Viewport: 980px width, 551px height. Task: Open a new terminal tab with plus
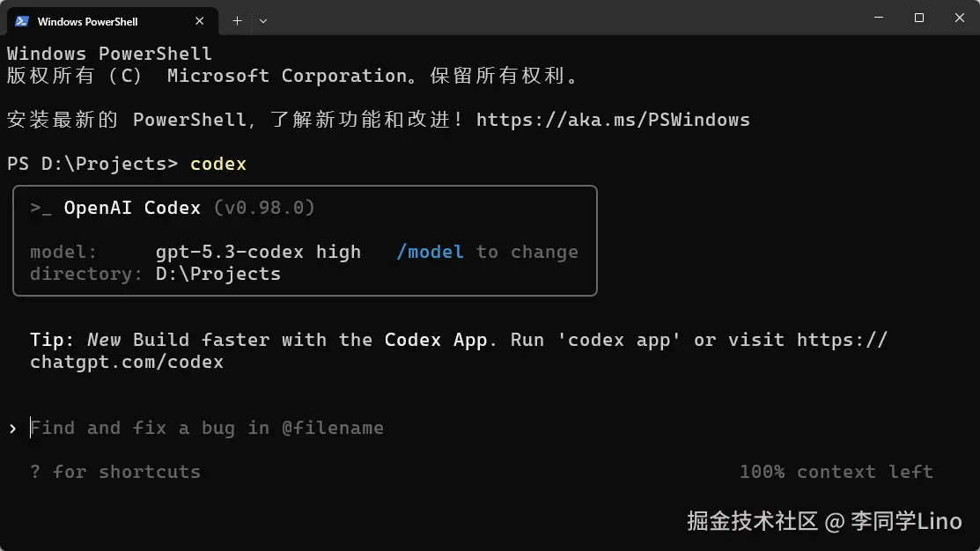coord(237,20)
